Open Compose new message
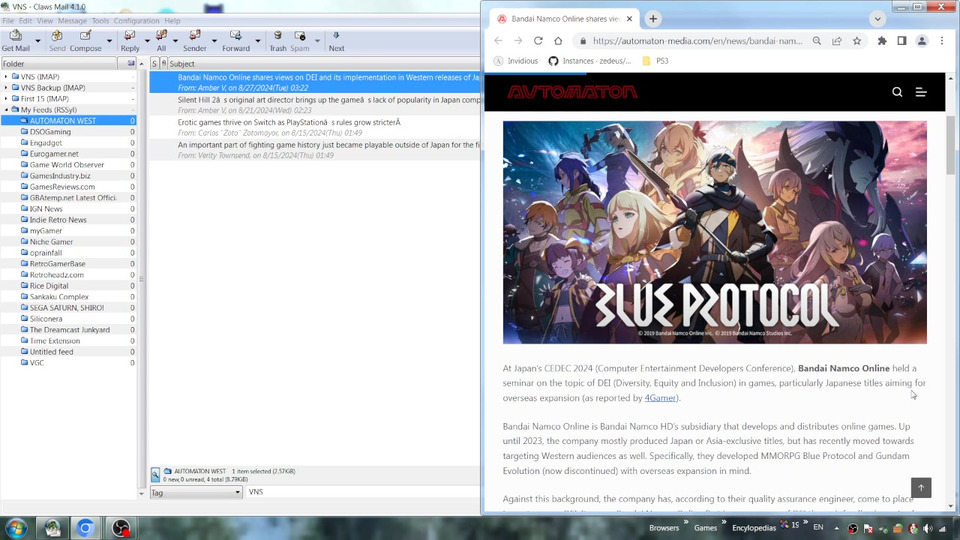960x540 pixels. pyautogui.click(x=86, y=41)
